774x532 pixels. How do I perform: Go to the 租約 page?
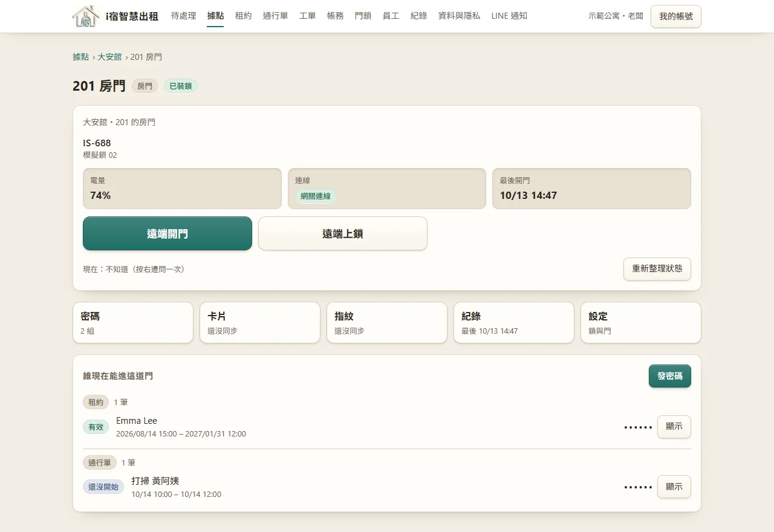243,16
